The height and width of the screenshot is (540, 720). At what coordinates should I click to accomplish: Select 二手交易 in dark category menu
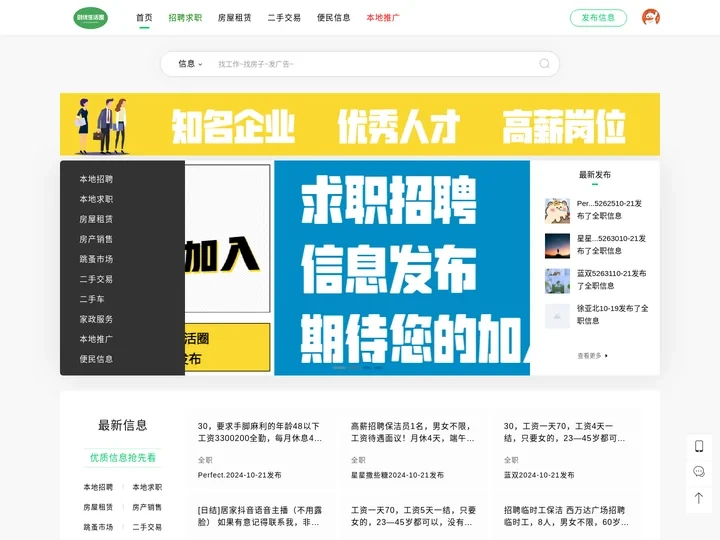[96, 279]
